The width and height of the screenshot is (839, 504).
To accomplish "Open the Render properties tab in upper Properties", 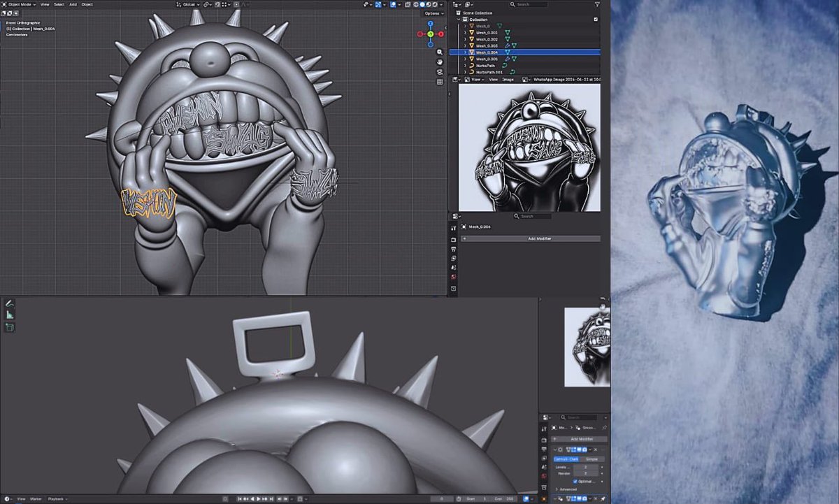I will (x=453, y=240).
